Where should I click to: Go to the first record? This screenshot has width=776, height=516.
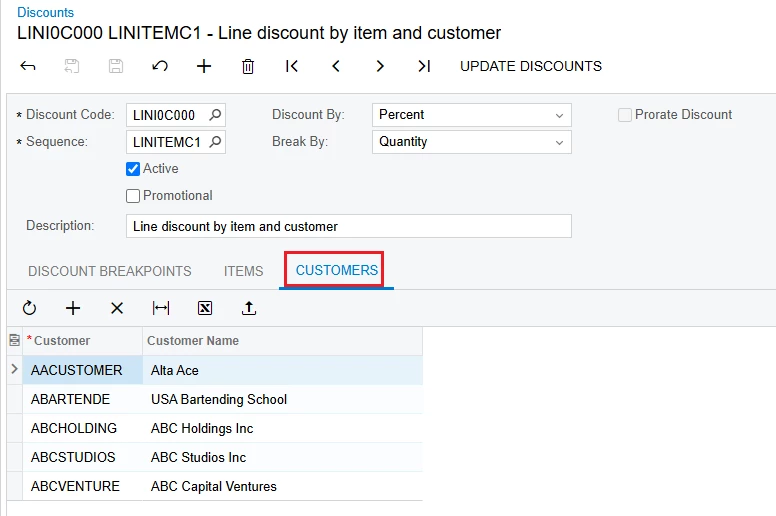pyautogui.click(x=292, y=66)
